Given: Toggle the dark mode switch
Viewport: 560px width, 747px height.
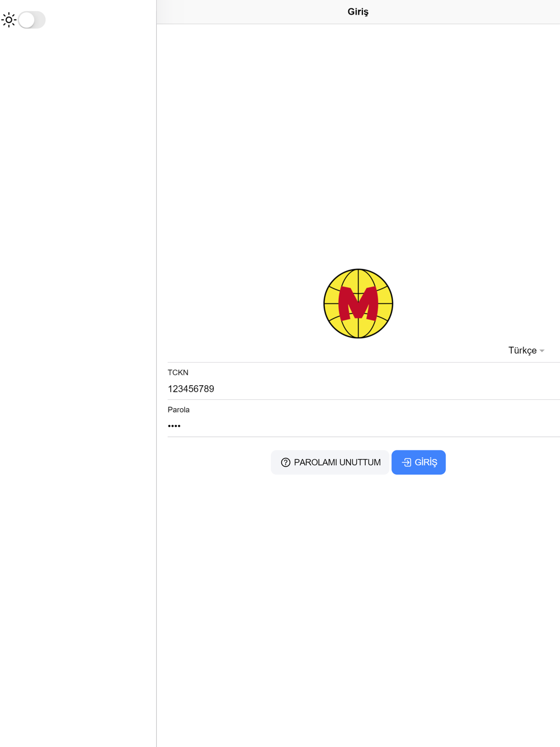Looking at the screenshot, I should click(31, 20).
